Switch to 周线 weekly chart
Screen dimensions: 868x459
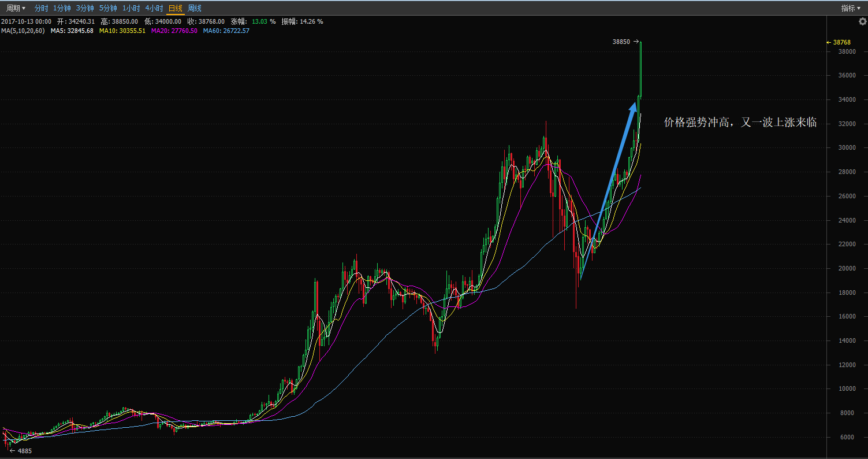[x=195, y=8]
